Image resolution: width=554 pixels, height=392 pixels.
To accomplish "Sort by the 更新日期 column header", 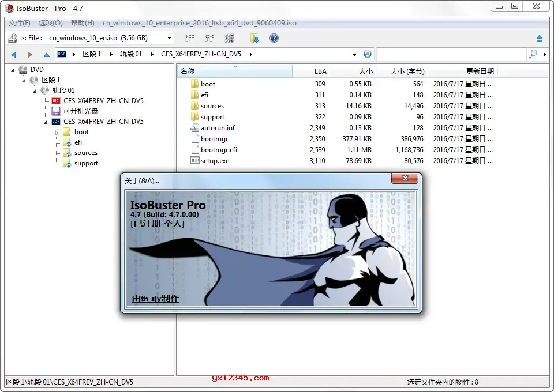I will click(x=462, y=71).
